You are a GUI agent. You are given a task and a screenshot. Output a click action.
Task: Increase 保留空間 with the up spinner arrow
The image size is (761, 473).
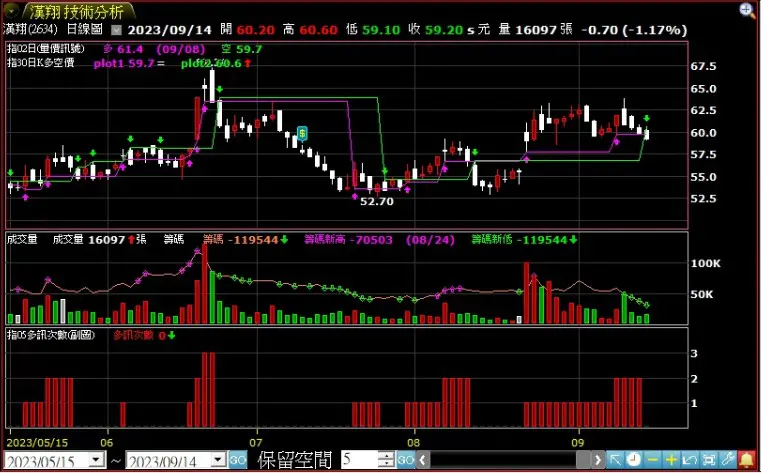386,456
